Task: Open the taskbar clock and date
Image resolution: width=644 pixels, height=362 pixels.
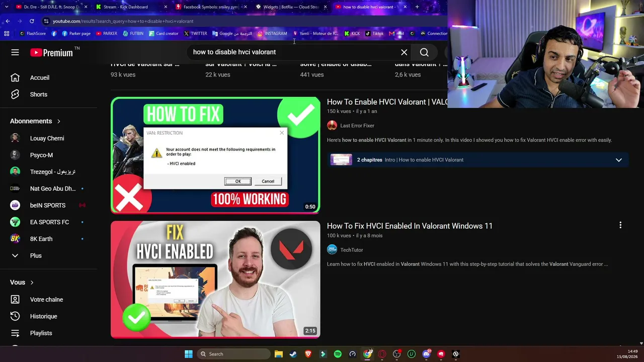Action: pos(628,354)
